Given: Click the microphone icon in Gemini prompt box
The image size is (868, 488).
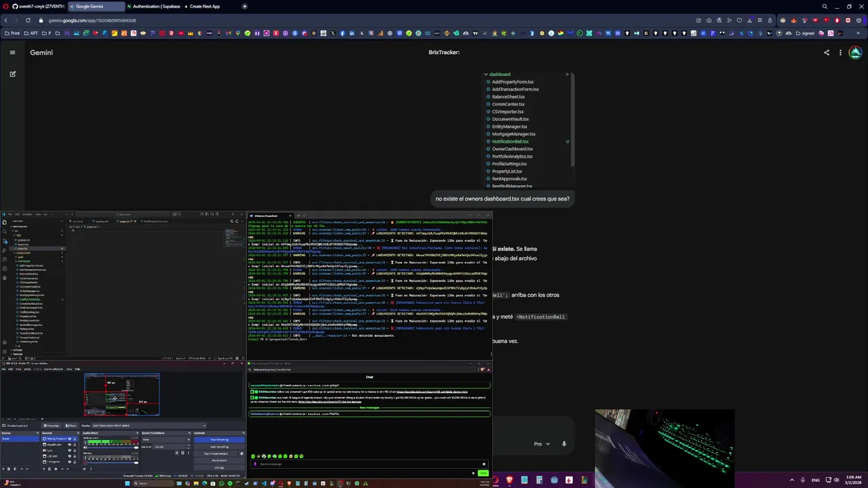Looking at the screenshot, I should point(564,444).
